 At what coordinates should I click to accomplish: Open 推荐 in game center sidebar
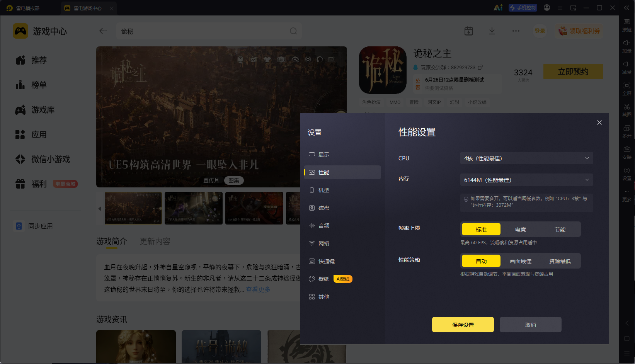point(31,60)
